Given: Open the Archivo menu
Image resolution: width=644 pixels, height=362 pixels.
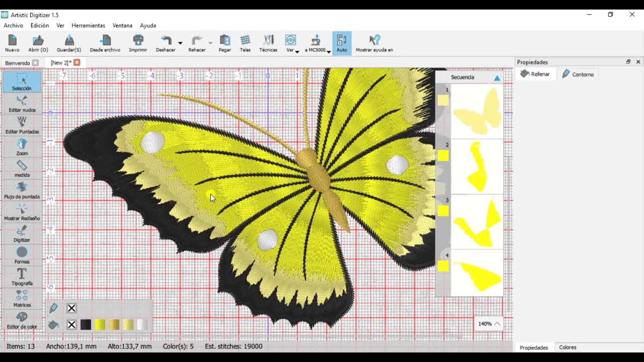Looking at the screenshot, I should (x=14, y=25).
